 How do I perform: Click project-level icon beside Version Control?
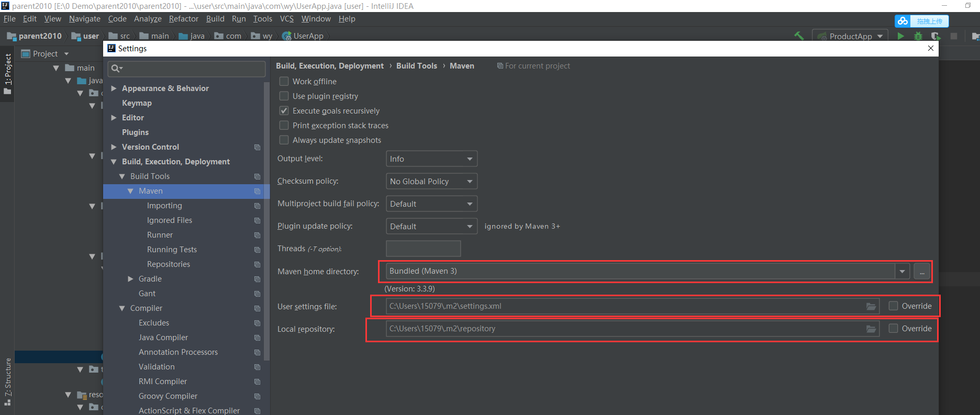tap(257, 147)
